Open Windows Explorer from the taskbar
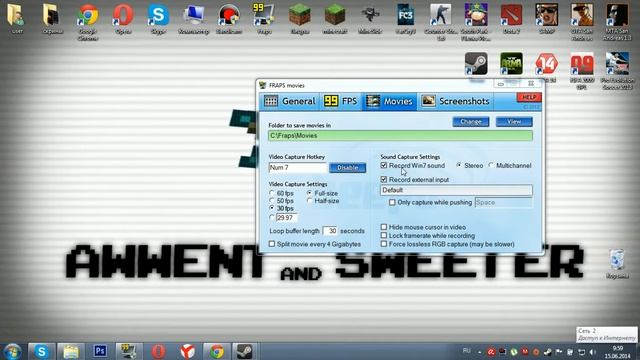Image resolution: width=640 pixels, height=360 pixels. click(71, 351)
